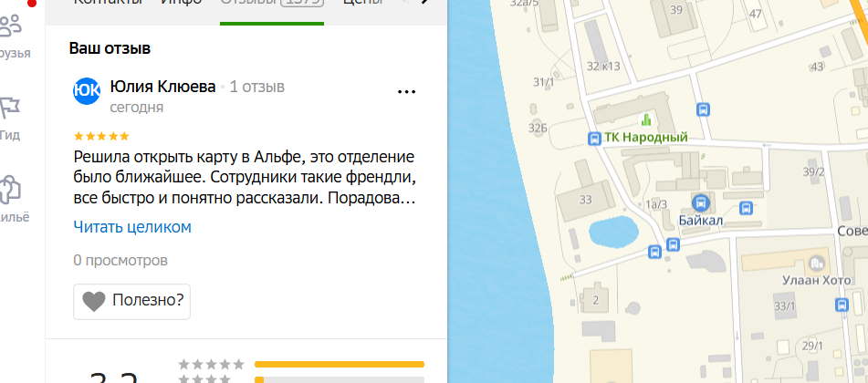Click the Байкал bus stop icon
The image size is (868, 383).
(700, 202)
